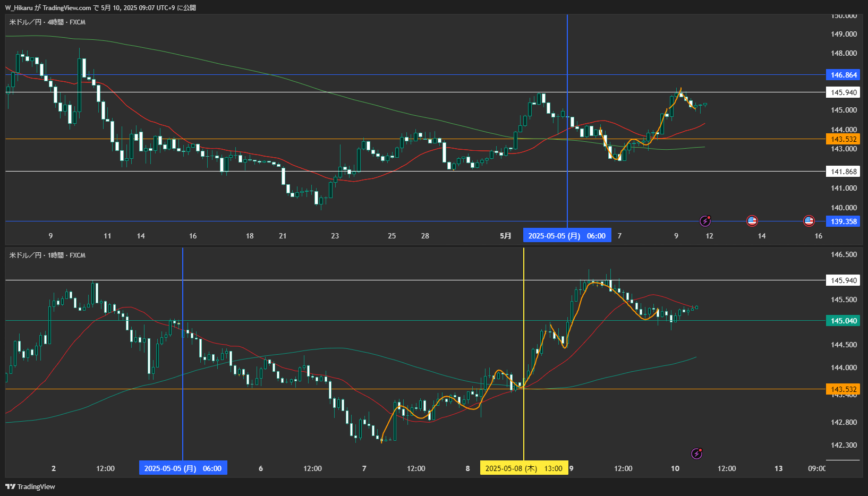Viewport: 868px width, 496px height.
Task: Click date 25 on 4時間 time axis
Action: 392,236
